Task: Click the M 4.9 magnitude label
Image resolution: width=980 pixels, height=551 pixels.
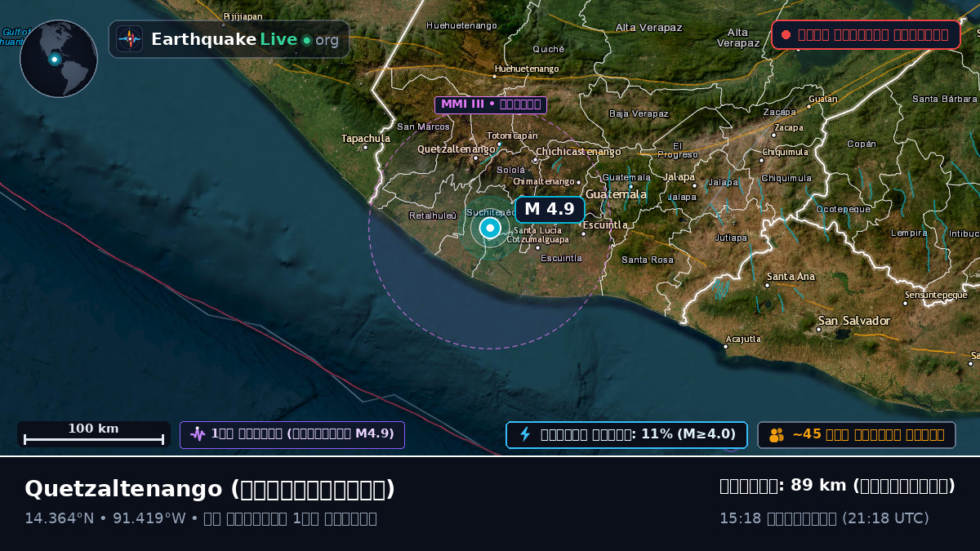Action: point(550,209)
